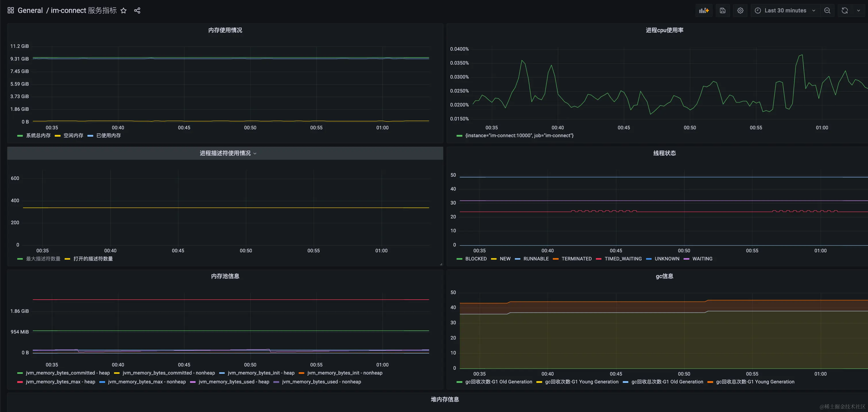Viewport: 868px width, 412px height.
Task: Star the im-connect dashboard
Action: (x=123, y=10)
